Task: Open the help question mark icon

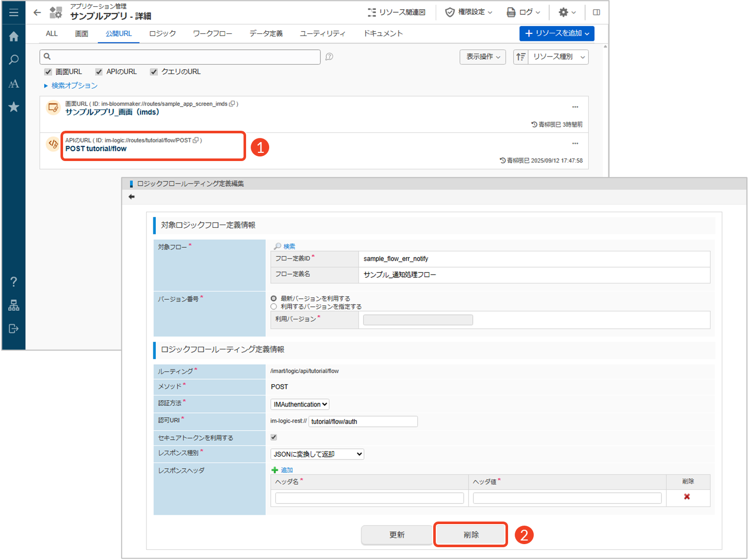Action: tap(14, 282)
